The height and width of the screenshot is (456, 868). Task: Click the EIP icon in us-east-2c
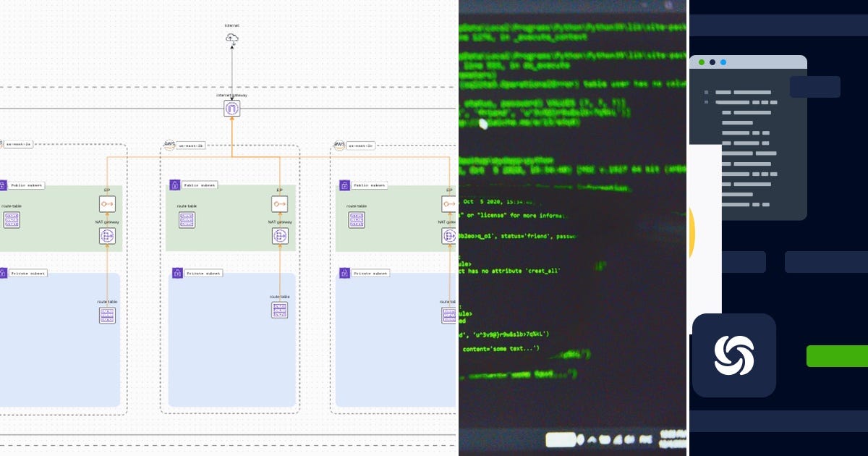(x=451, y=203)
